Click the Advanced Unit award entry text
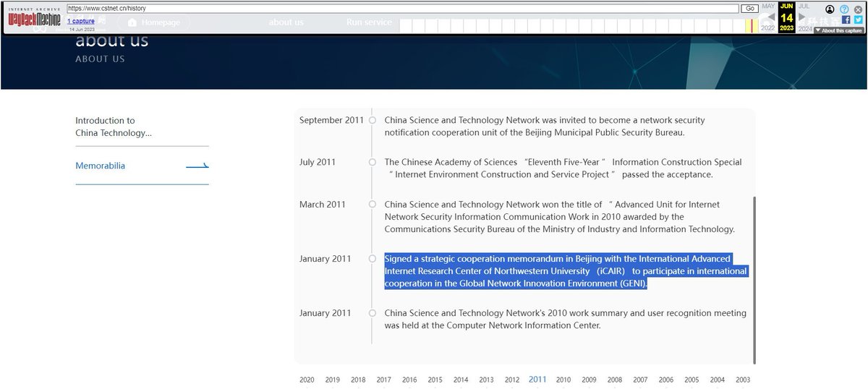The width and height of the screenshot is (868, 389). pos(559,217)
